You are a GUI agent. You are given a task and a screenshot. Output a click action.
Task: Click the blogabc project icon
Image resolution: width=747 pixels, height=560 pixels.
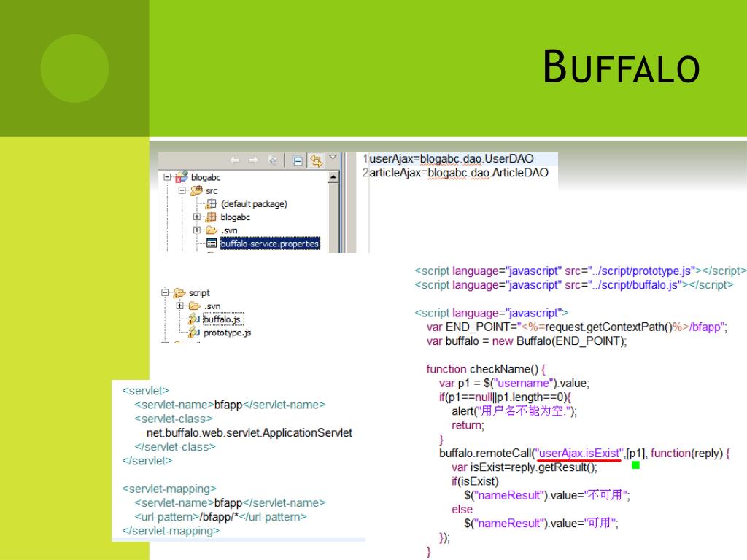pyautogui.click(x=182, y=177)
